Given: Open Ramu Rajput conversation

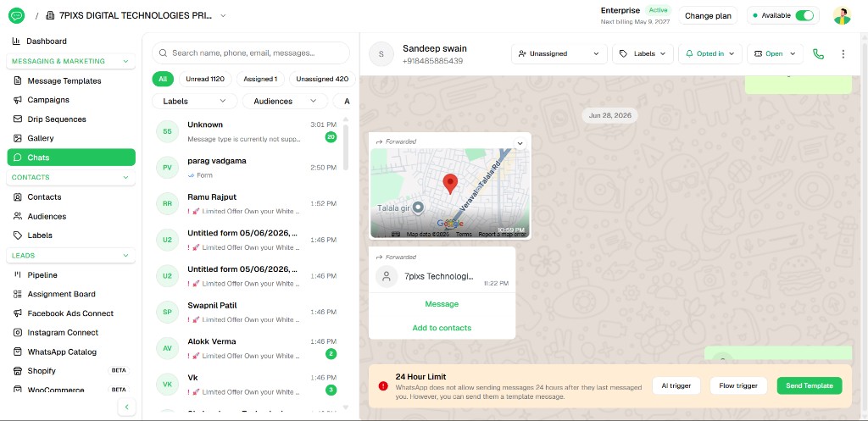Looking at the screenshot, I should coord(247,203).
